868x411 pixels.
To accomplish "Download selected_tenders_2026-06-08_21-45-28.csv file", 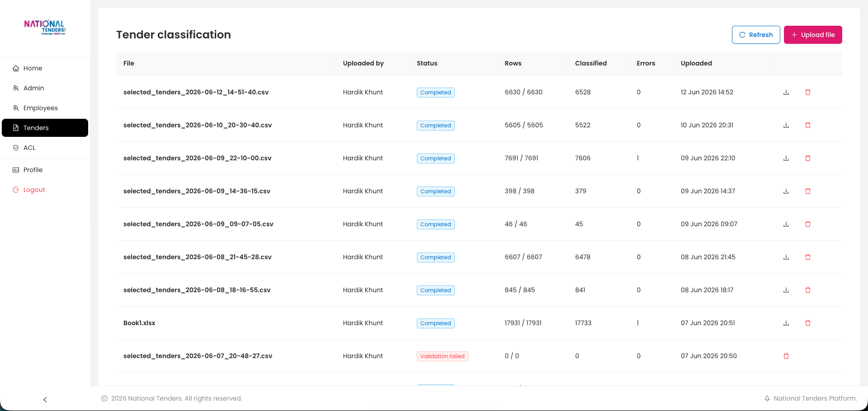I will pos(786,257).
